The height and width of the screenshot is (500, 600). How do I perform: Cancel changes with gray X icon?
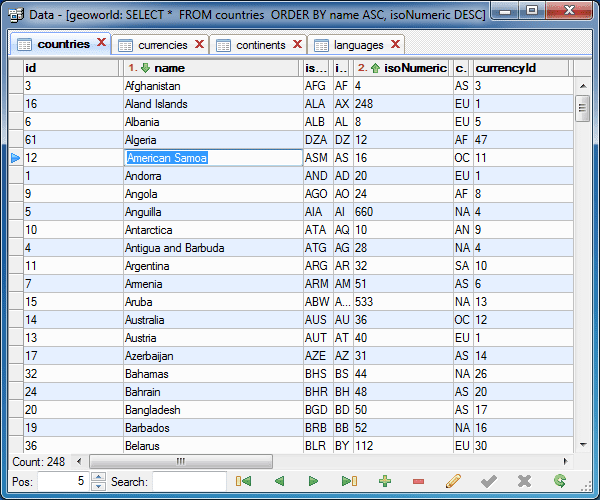(x=524, y=481)
